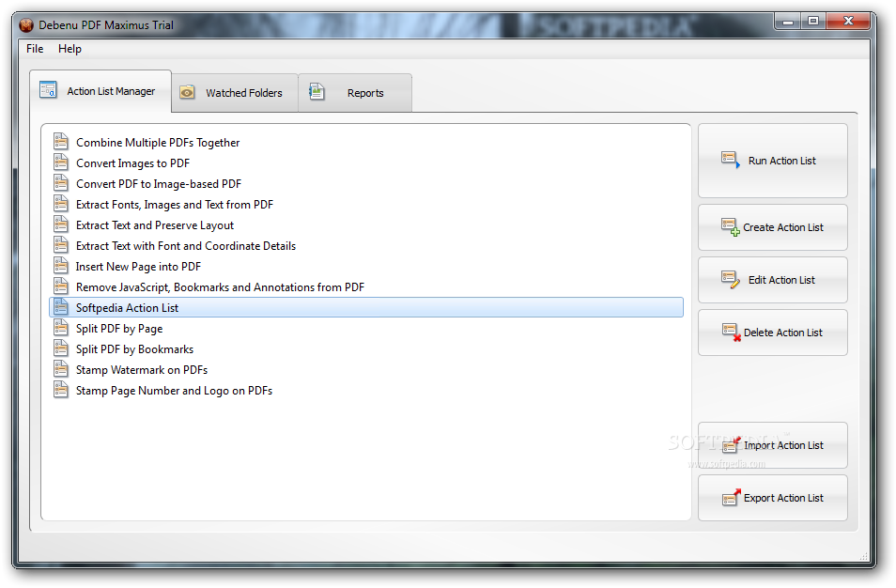Click icon beside Stamp Page Number and Logo
896x588 pixels.
tap(60, 389)
